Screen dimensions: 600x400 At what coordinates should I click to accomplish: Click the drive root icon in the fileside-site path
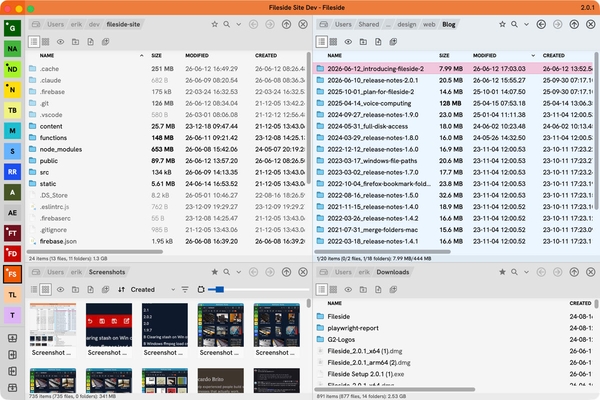click(36, 24)
